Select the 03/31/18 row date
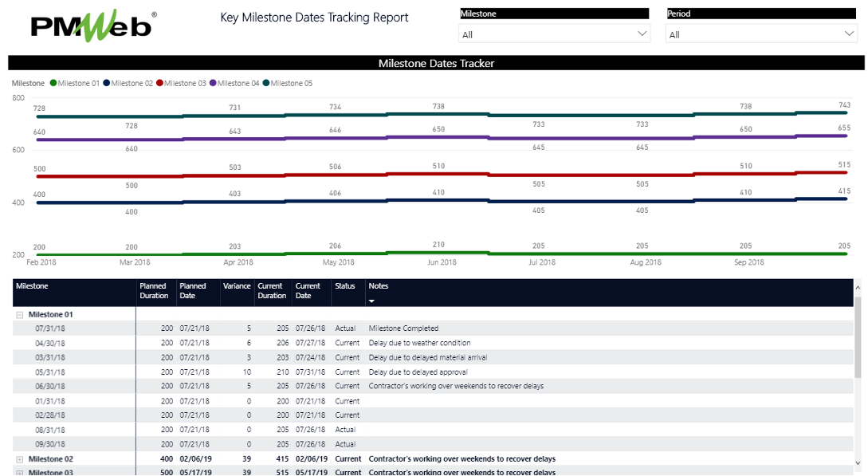The height and width of the screenshot is (476, 868). (x=50, y=357)
